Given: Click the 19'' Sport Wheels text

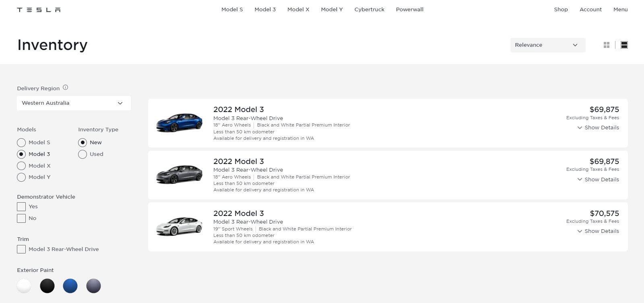Looking at the screenshot, I should (x=233, y=229).
